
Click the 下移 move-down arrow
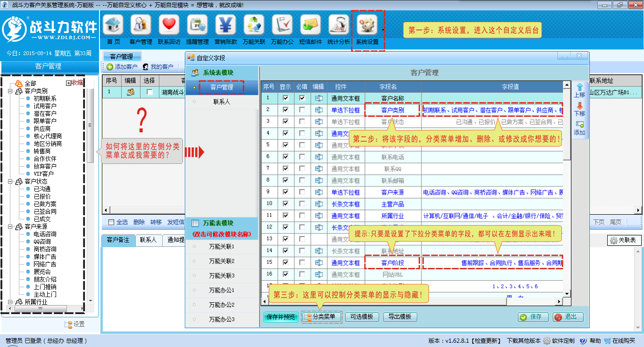[579, 106]
